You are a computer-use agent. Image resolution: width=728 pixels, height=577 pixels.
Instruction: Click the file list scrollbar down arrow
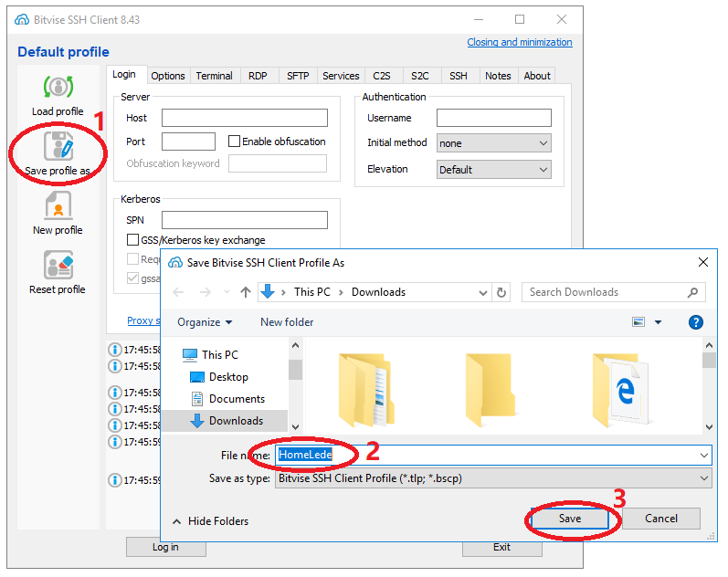click(709, 426)
